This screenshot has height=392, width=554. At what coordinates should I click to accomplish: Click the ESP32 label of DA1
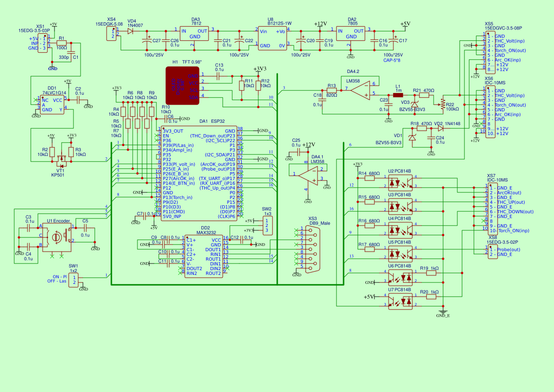pos(218,121)
